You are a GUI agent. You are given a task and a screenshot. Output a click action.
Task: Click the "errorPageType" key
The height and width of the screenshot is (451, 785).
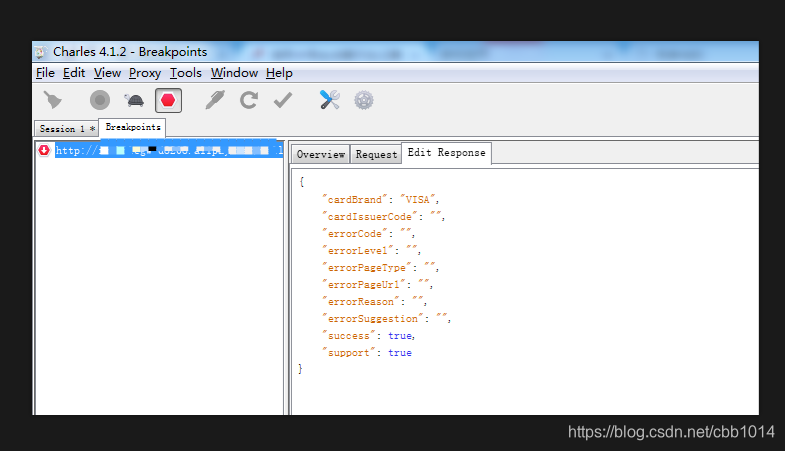tap(367, 268)
